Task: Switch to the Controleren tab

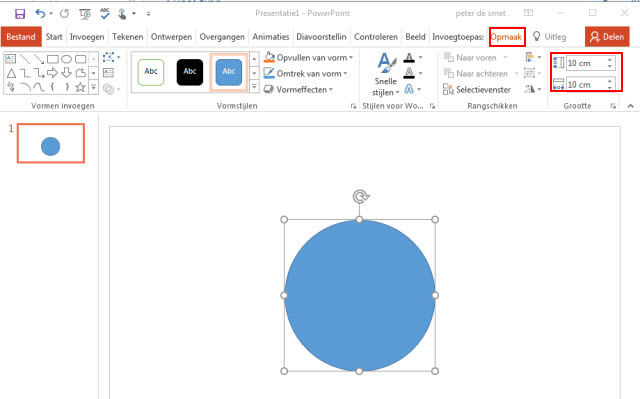Action: pyautogui.click(x=376, y=37)
